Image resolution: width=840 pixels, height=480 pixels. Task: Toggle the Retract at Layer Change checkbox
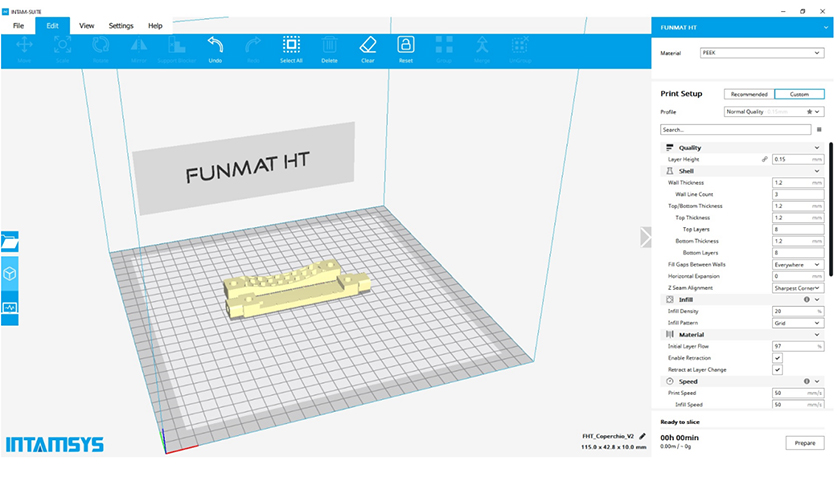777,370
